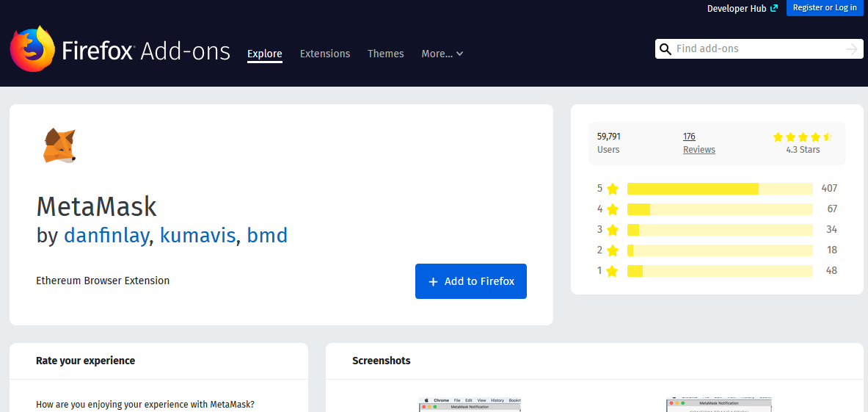868x412 pixels.
Task: Open the Developer Hub link
Action: 743,8
